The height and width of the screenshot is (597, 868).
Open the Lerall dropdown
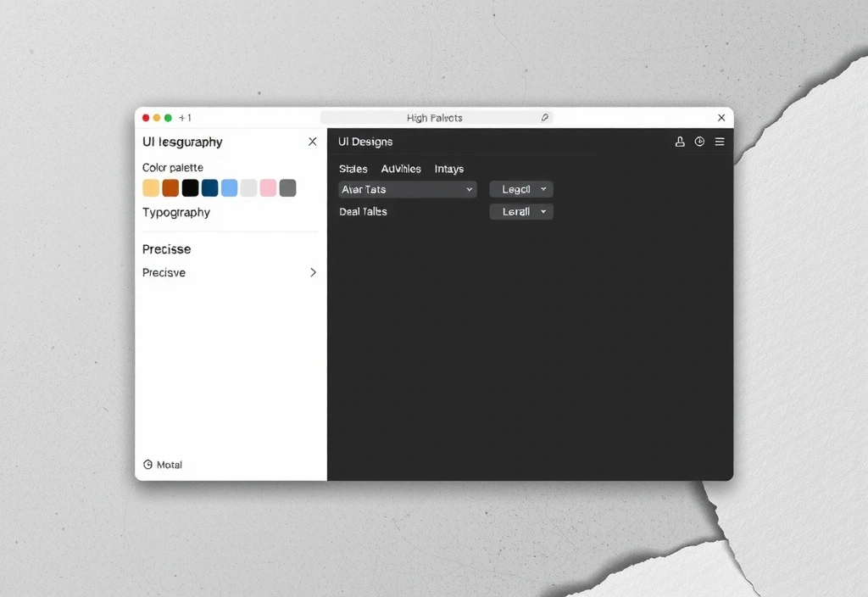tap(520, 211)
